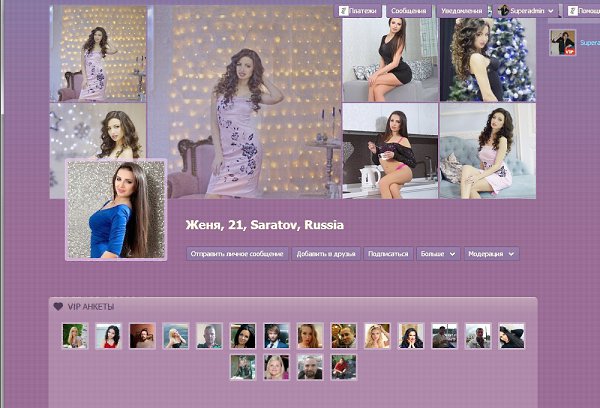Expand the Модерация dropdown
600x408 pixels.
point(491,253)
